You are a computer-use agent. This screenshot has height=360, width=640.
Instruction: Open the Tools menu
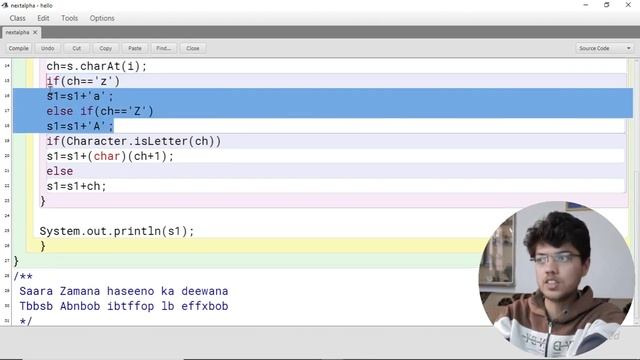[x=69, y=18]
